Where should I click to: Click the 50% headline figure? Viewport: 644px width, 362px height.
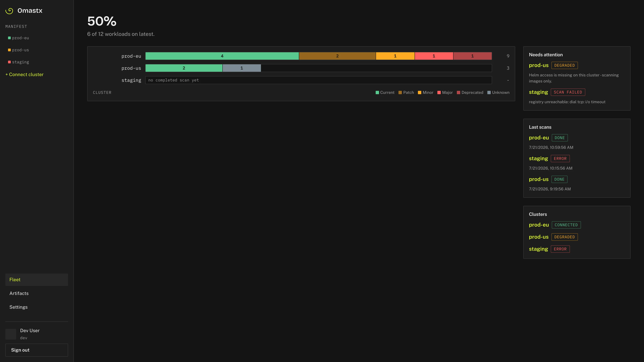pyautogui.click(x=102, y=21)
